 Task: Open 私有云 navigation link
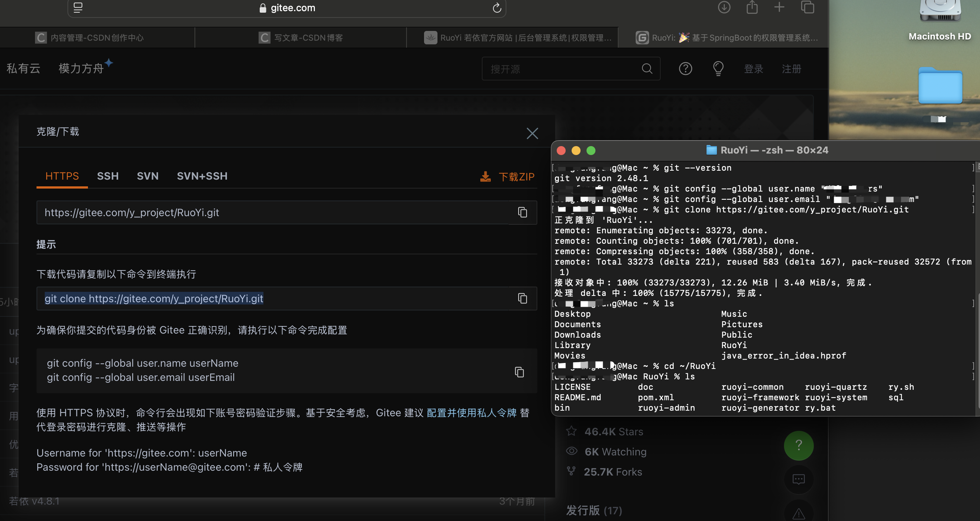(23, 68)
